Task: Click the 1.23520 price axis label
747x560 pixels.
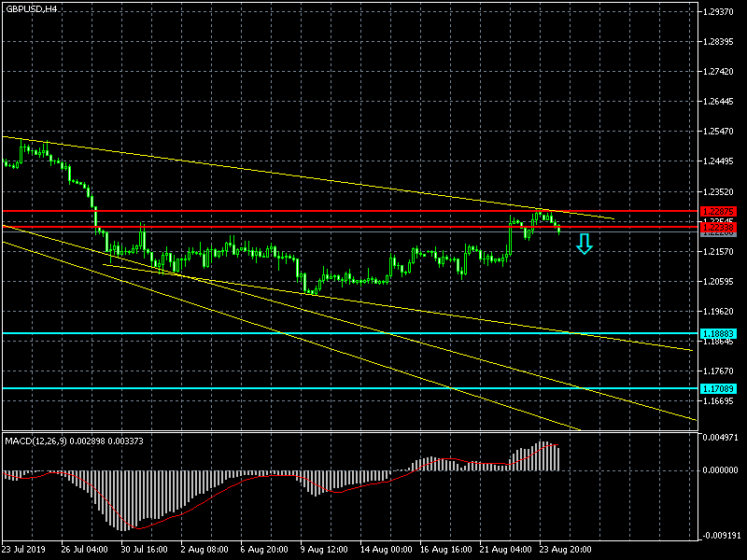Action: 718,192
